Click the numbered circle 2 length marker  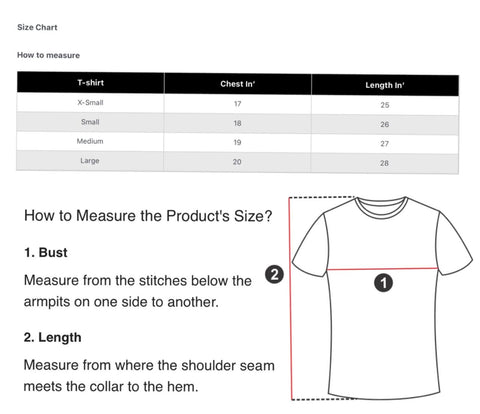274,275
